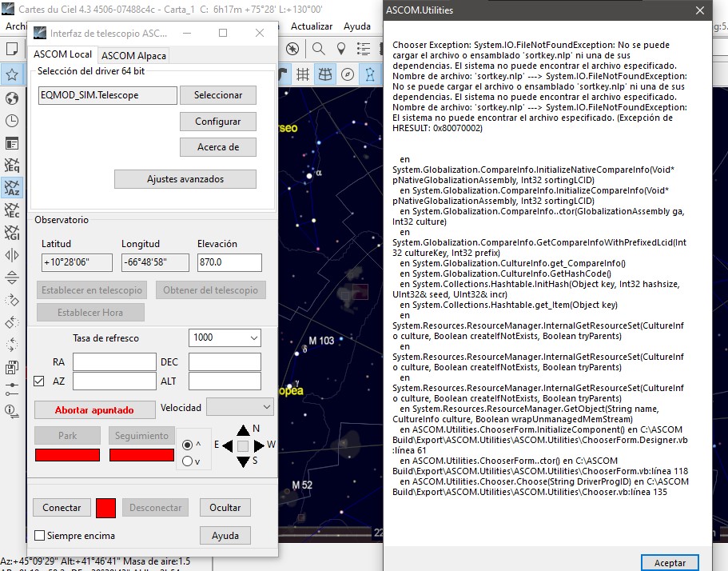
Task: Select the globe icon in the left sidebar
Action: coord(12,98)
